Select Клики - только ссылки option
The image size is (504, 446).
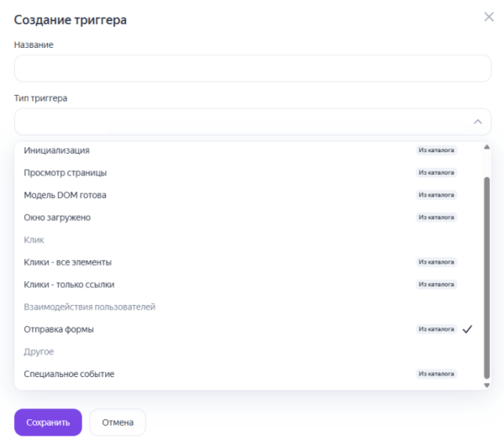pyautogui.click(x=69, y=285)
